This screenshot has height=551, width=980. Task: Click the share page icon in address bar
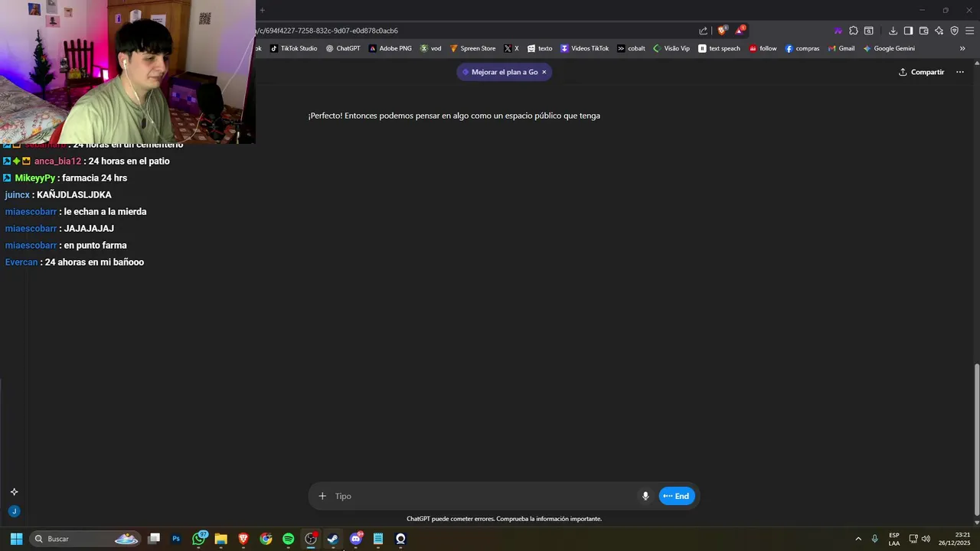[703, 31]
